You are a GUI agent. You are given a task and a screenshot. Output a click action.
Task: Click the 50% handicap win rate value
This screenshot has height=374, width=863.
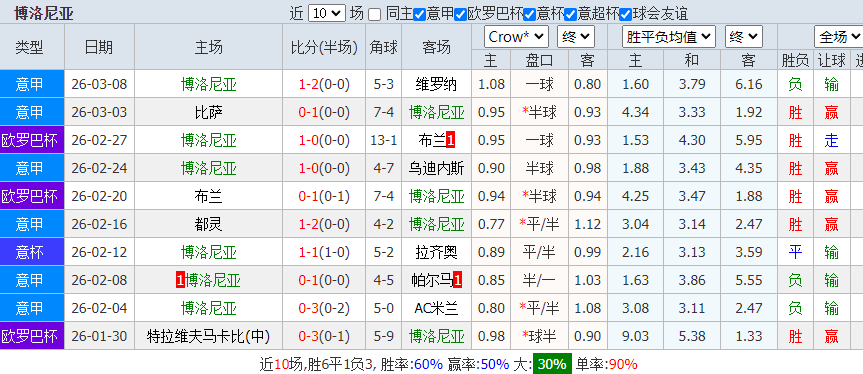[495, 364]
